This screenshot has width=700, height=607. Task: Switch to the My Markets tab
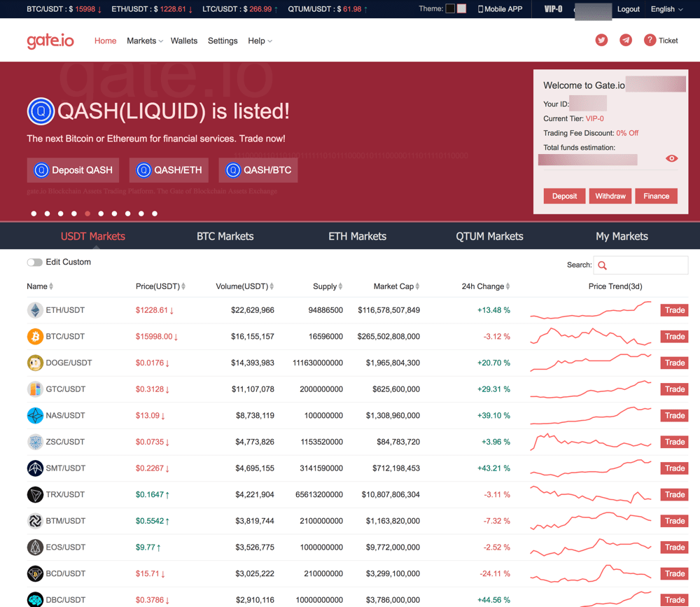pos(622,236)
